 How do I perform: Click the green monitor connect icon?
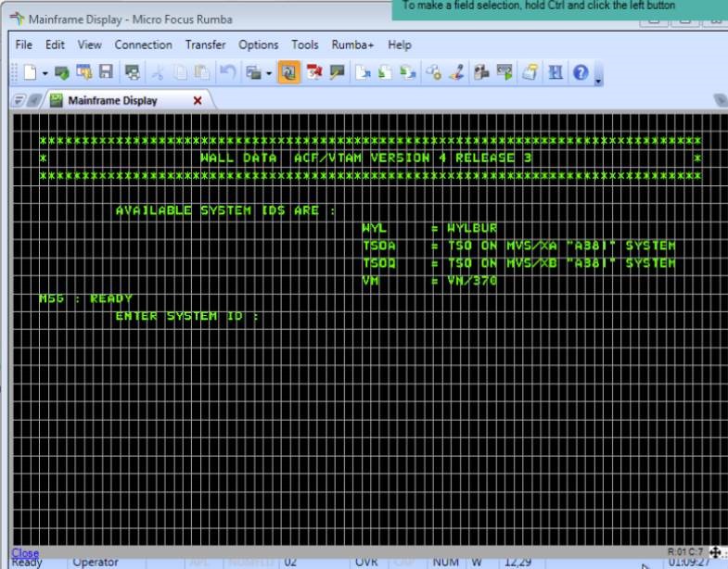(133, 72)
